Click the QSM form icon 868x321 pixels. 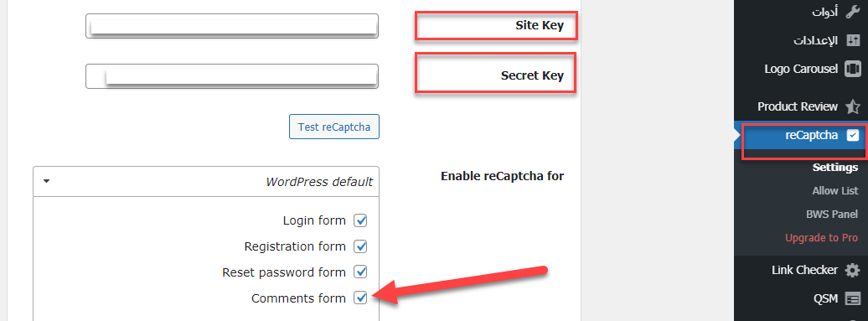tap(853, 299)
